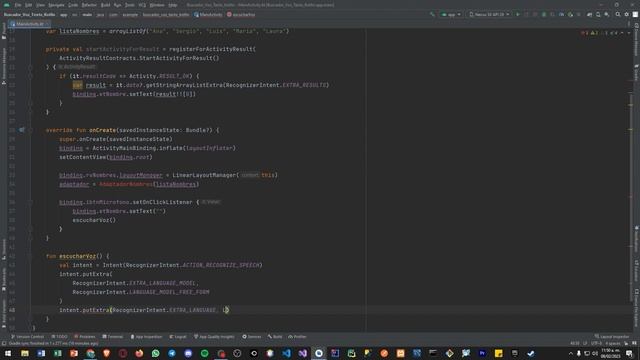Open the Resource Manager left sidebar button
Viewport: 640px width, 360px height.
coord(4,66)
